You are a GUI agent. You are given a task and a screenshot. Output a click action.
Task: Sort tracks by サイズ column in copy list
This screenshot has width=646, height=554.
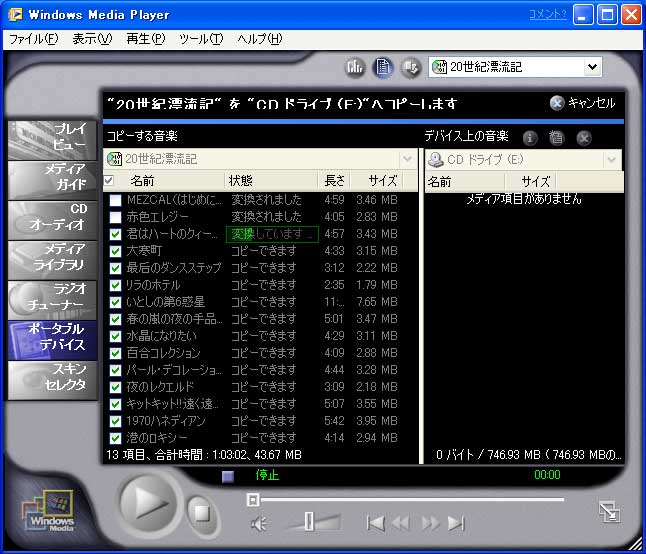pos(377,181)
